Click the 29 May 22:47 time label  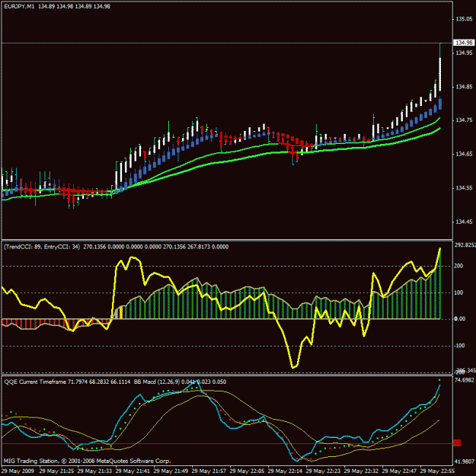(399, 471)
